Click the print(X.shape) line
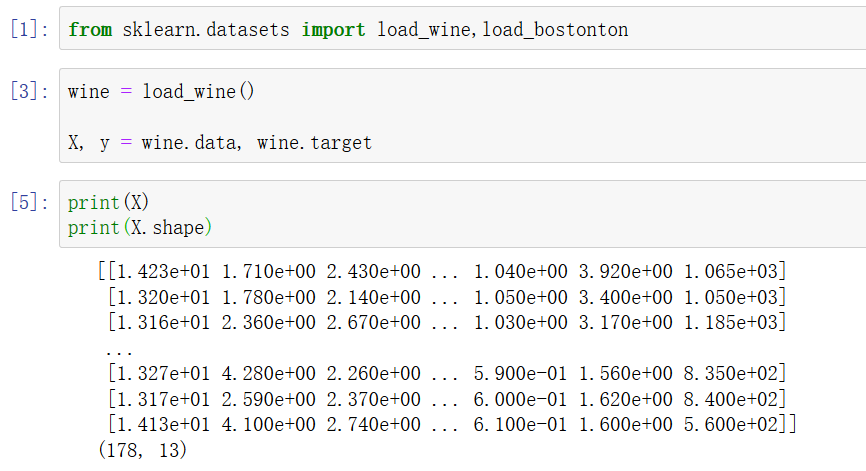The image size is (866, 471). [140, 227]
